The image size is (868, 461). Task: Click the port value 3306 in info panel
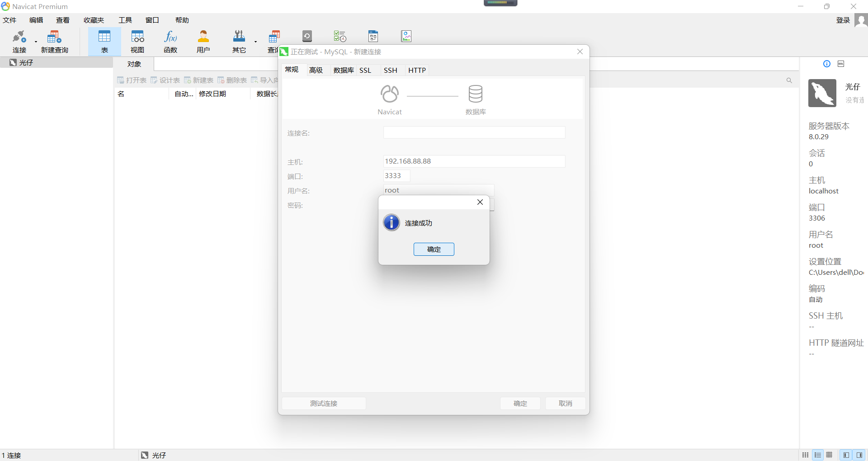[x=817, y=218]
